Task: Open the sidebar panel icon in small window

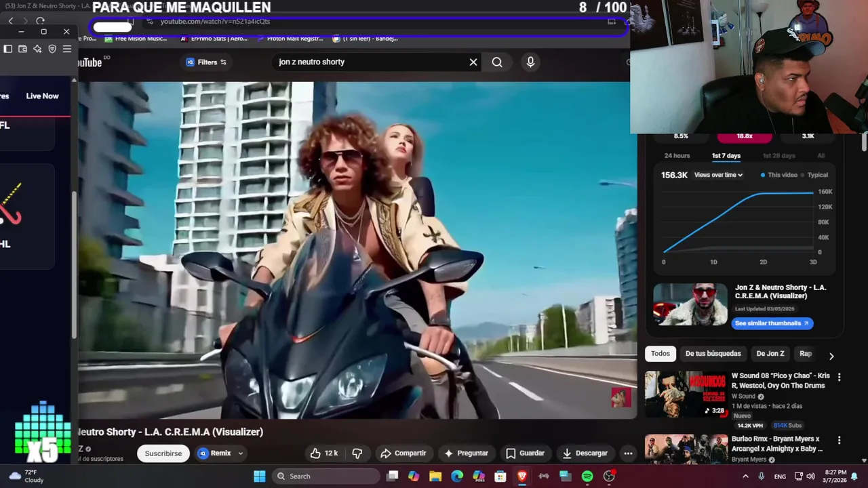Action: pos(7,49)
